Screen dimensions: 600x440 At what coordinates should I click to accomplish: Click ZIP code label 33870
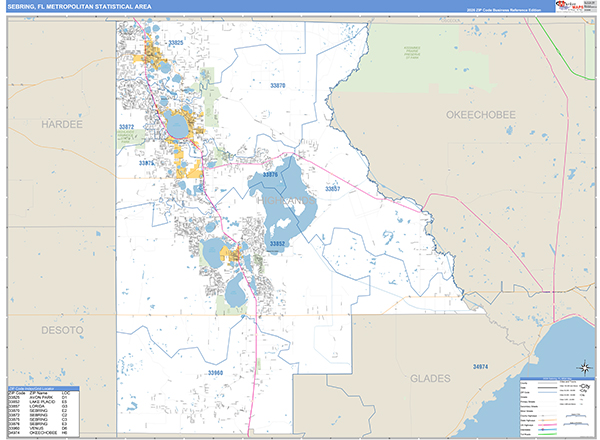pos(278,85)
